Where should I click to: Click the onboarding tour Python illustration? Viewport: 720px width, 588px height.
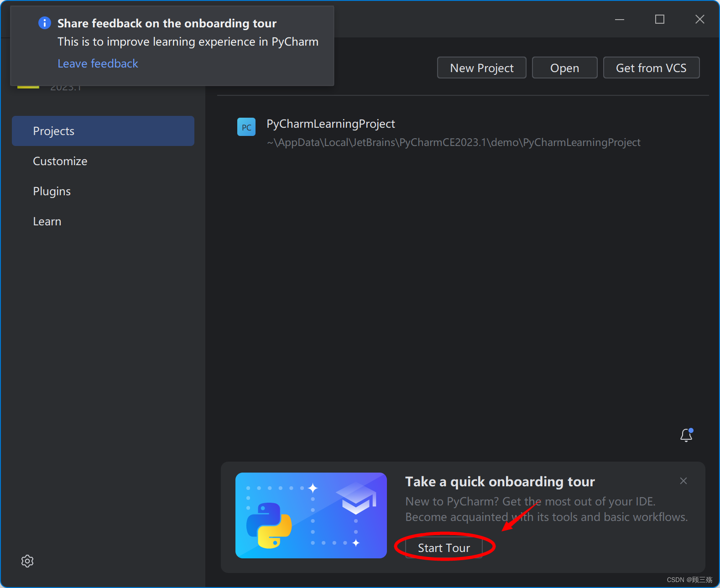tap(311, 515)
